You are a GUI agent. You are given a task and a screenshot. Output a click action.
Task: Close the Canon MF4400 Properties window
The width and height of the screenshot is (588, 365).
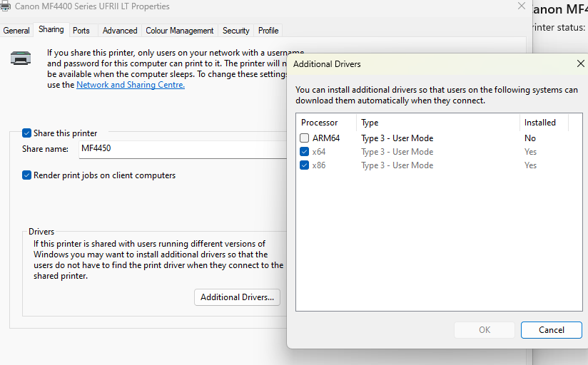click(521, 6)
